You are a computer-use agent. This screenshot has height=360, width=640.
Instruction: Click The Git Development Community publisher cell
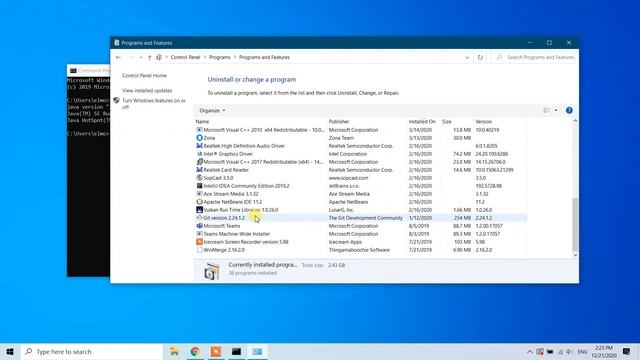[x=366, y=218]
